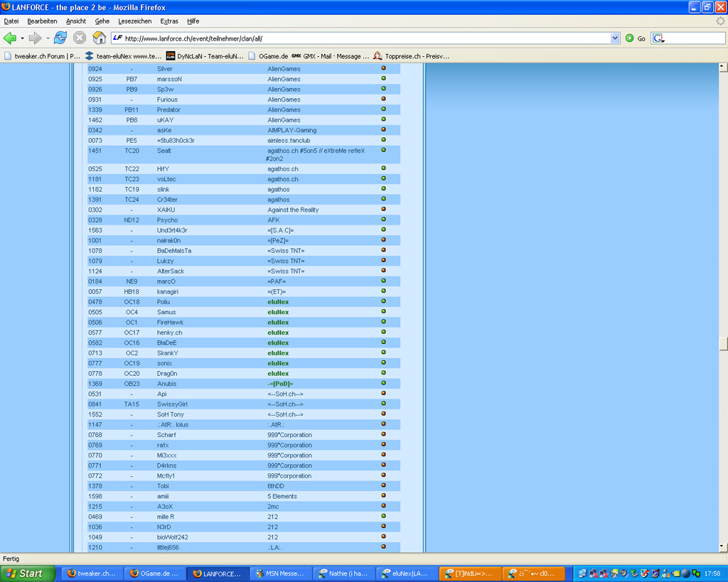The width and height of the screenshot is (728, 582).
Task: Click the status dot in SwissyGirl's row
Action: pos(384,404)
